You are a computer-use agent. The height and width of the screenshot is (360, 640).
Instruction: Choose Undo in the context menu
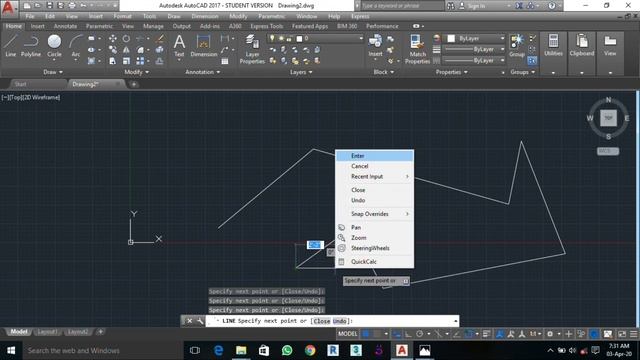pyautogui.click(x=374, y=200)
